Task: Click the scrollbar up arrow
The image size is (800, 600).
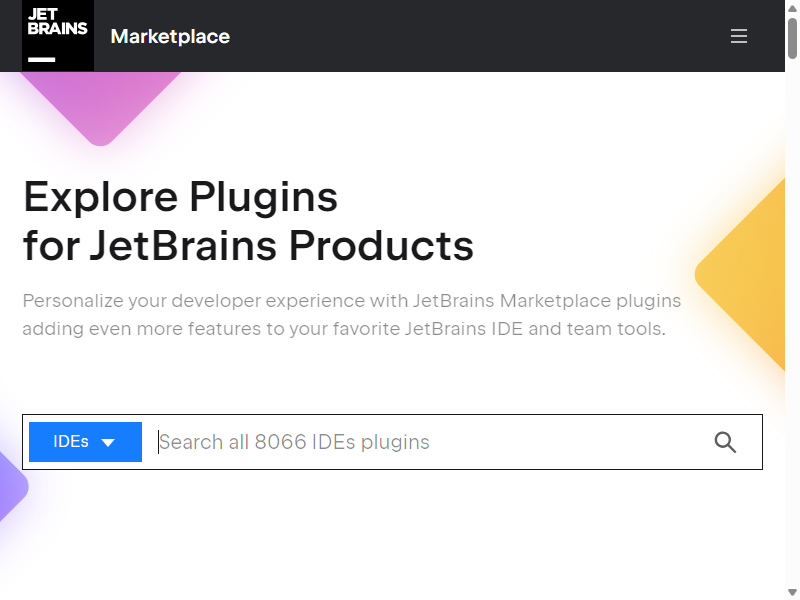Action: pos(792,8)
